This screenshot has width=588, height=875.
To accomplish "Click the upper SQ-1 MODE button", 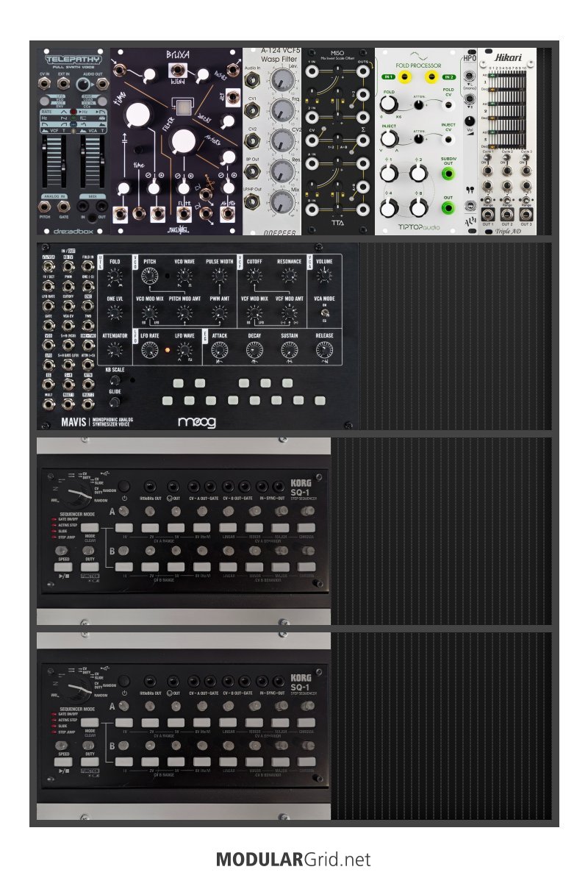I will click(x=90, y=527).
